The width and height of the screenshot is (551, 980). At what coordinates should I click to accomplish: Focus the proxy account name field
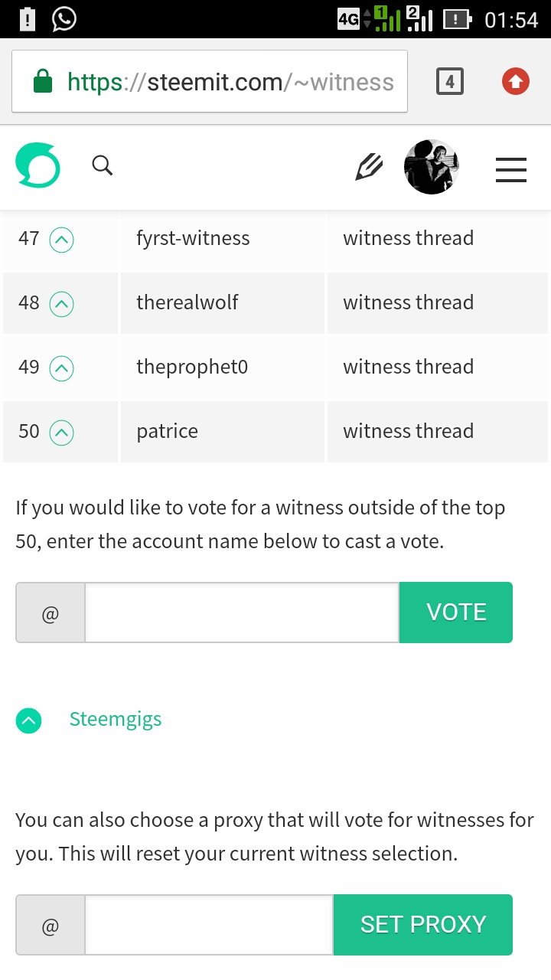(209, 925)
